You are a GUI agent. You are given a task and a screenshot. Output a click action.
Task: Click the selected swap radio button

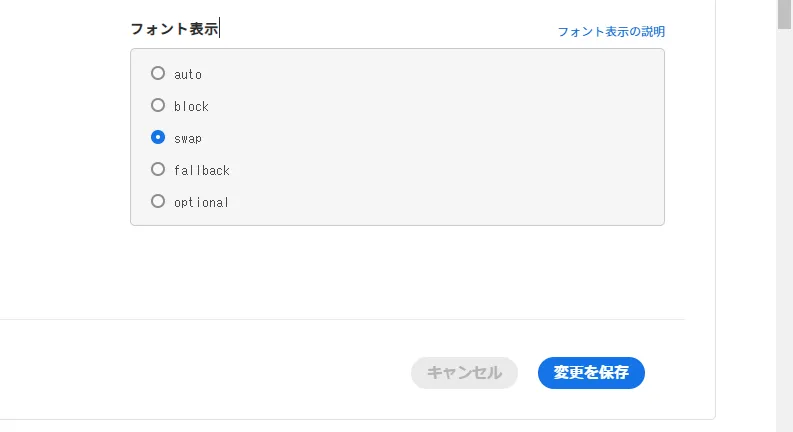(x=157, y=137)
